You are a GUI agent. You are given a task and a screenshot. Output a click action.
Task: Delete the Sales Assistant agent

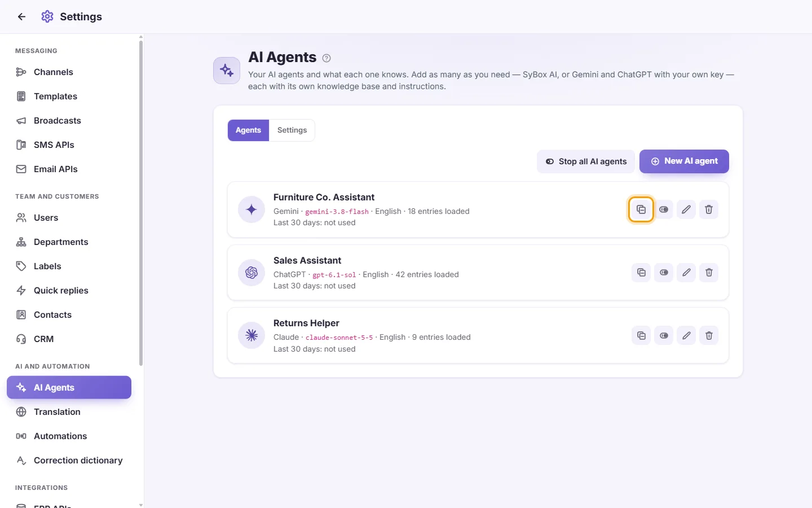(x=709, y=273)
